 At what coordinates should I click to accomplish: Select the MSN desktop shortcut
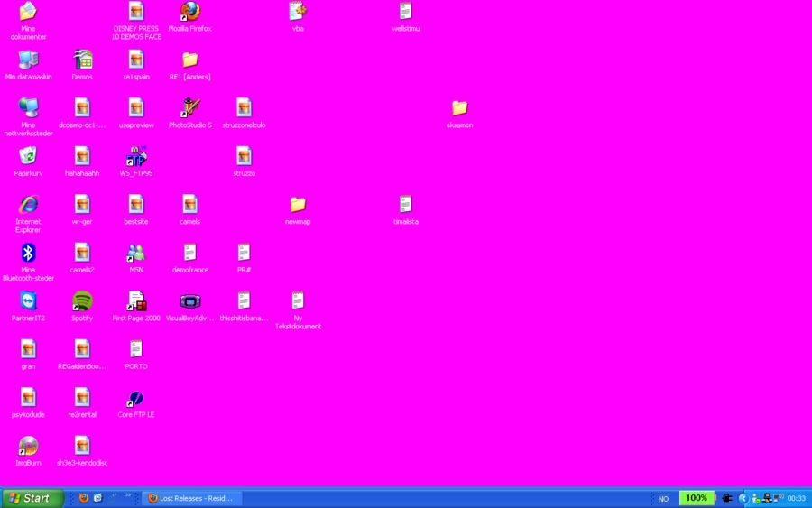tap(135, 253)
